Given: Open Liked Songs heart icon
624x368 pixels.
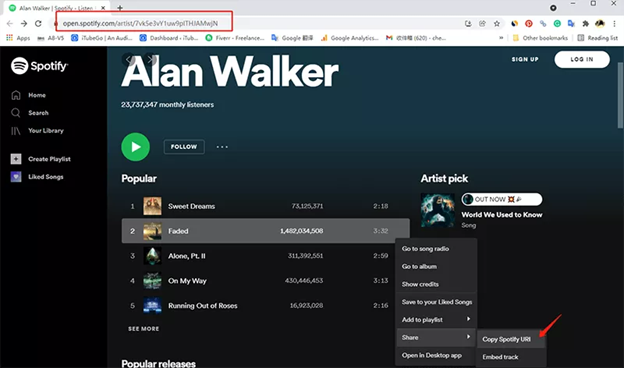Looking at the screenshot, I should pyautogui.click(x=16, y=177).
